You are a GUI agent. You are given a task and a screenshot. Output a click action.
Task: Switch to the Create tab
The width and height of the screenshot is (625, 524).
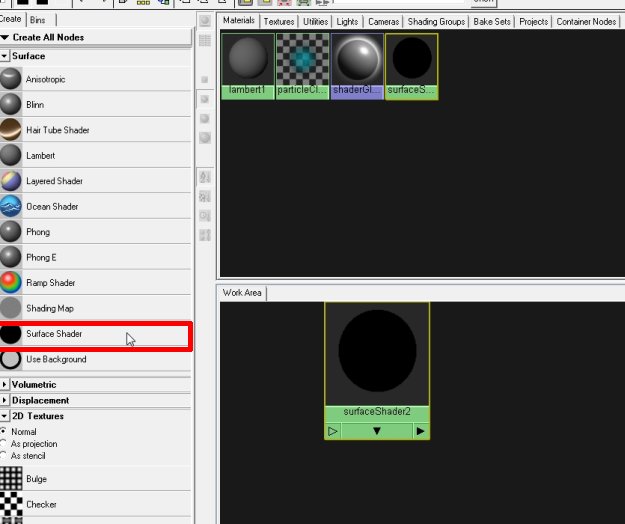click(11, 19)
